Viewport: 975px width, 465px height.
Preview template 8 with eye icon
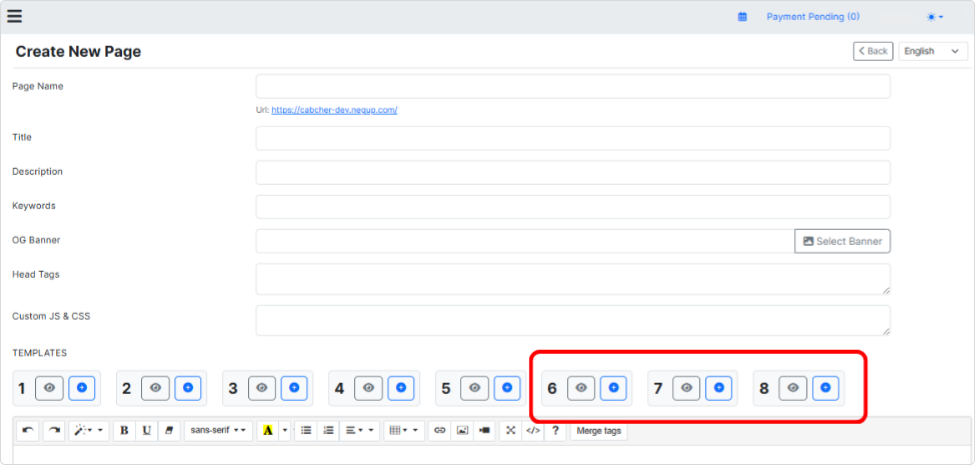[793, 388]
